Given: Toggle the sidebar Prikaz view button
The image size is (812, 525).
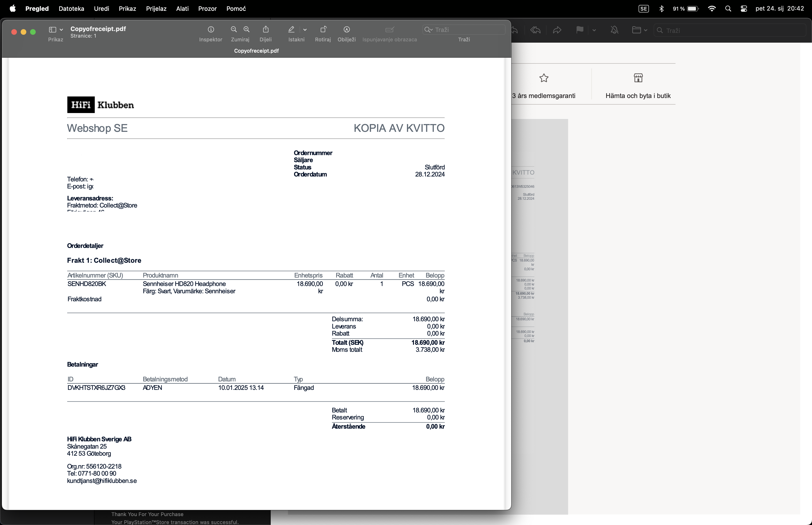Looking at the screenshot, I should tap(52, 30).
